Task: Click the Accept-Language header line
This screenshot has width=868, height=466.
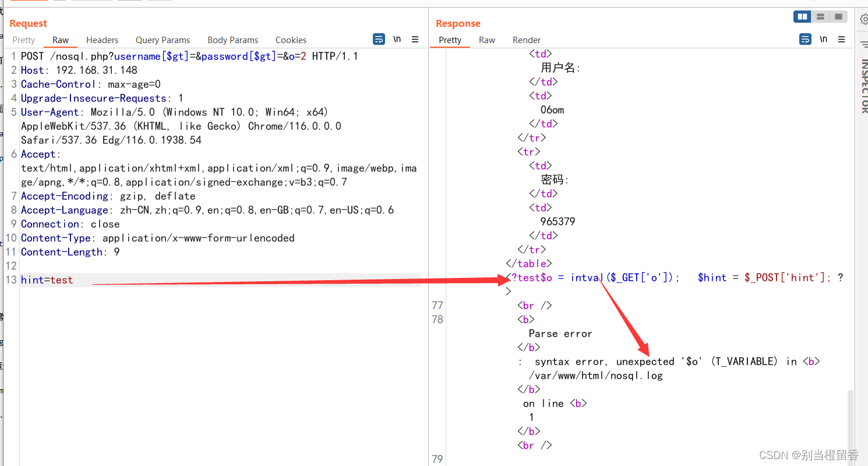Action: click(207, 210)
